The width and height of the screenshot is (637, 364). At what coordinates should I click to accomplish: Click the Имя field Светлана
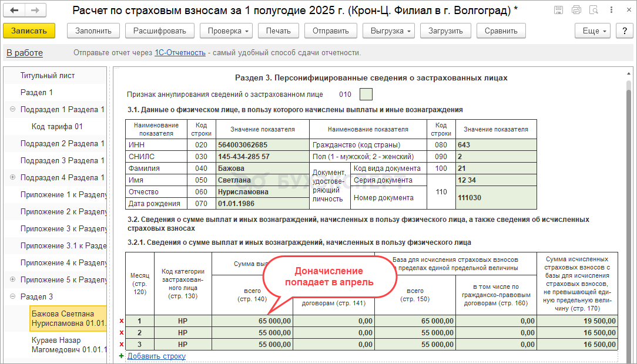(x=263, y=180)
